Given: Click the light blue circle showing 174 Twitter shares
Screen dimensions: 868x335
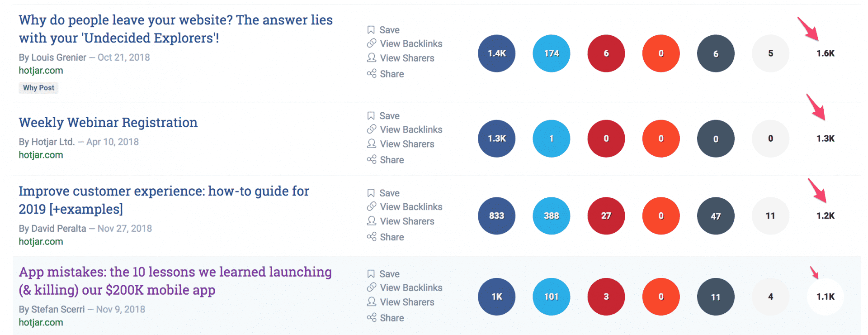Looking at the screenshot, I should tap(551, 53).
